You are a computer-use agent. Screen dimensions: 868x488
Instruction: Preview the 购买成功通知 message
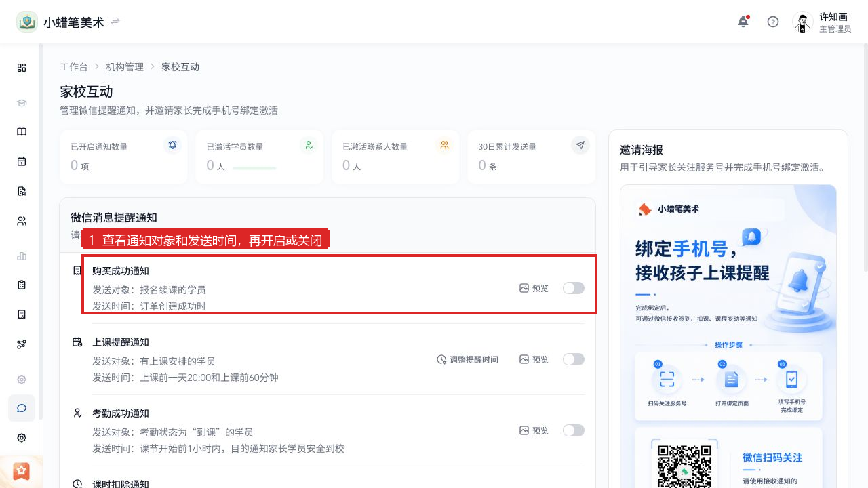point(534,288)
